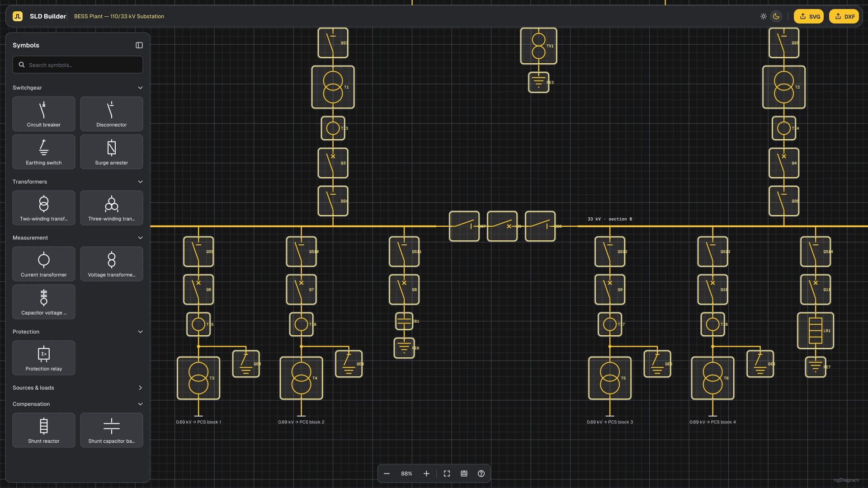
Task: Choose the Two-winding transformer symbol
Action: click(44, 208)
